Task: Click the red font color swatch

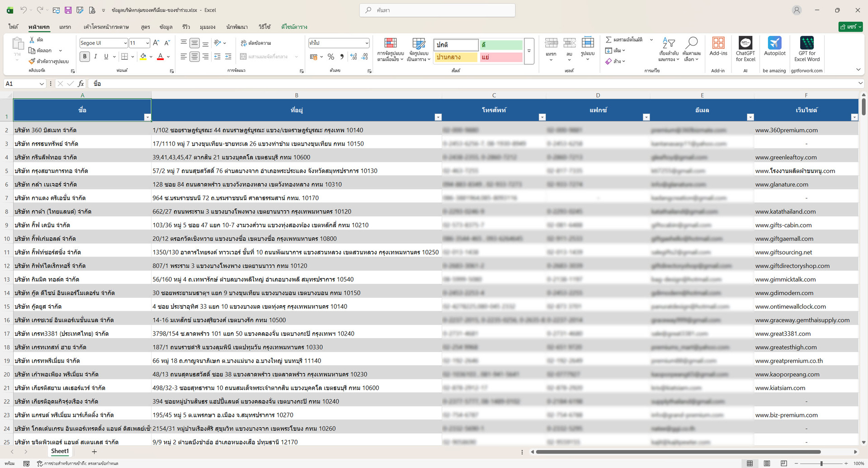Action: click(160, 57)
